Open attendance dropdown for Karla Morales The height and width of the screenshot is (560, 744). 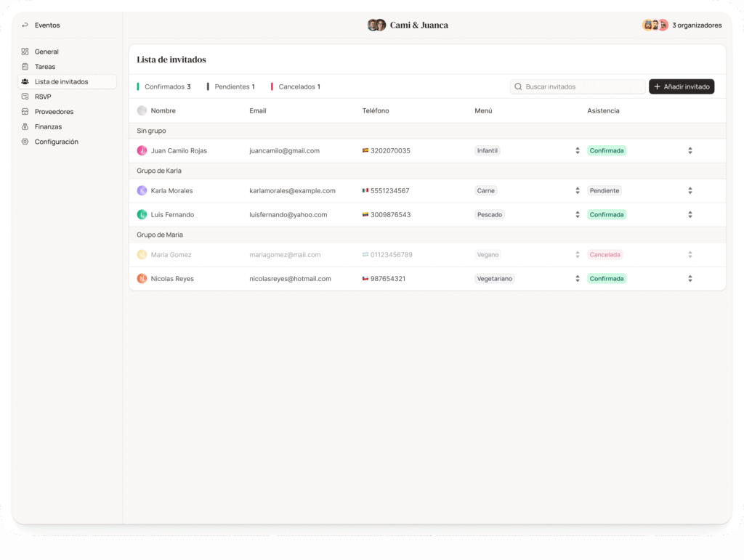(x=690, y=191)
